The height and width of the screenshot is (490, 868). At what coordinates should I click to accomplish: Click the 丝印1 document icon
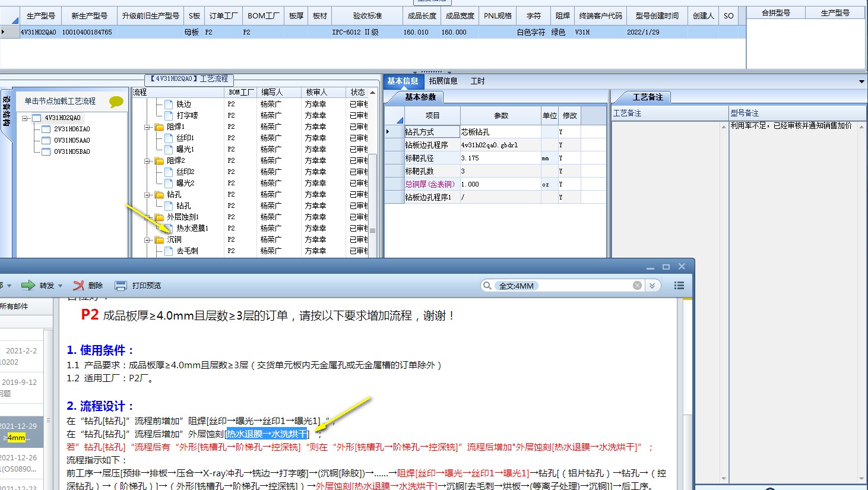[x=169, y=138]
